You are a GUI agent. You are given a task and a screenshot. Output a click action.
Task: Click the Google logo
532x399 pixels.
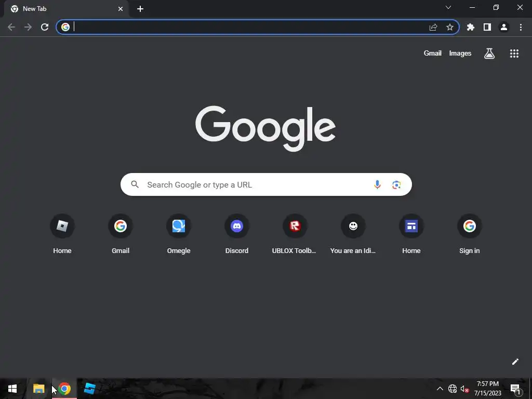265,128
